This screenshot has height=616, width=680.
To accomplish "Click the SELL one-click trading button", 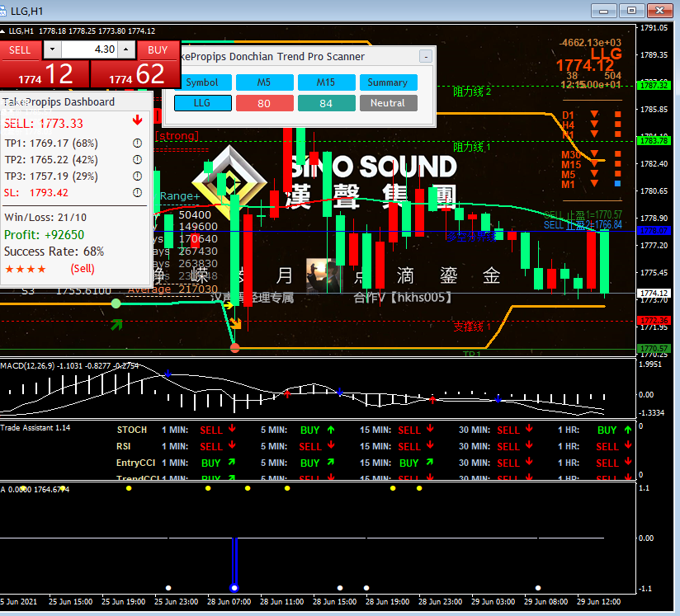I will (x=21, y=50).
